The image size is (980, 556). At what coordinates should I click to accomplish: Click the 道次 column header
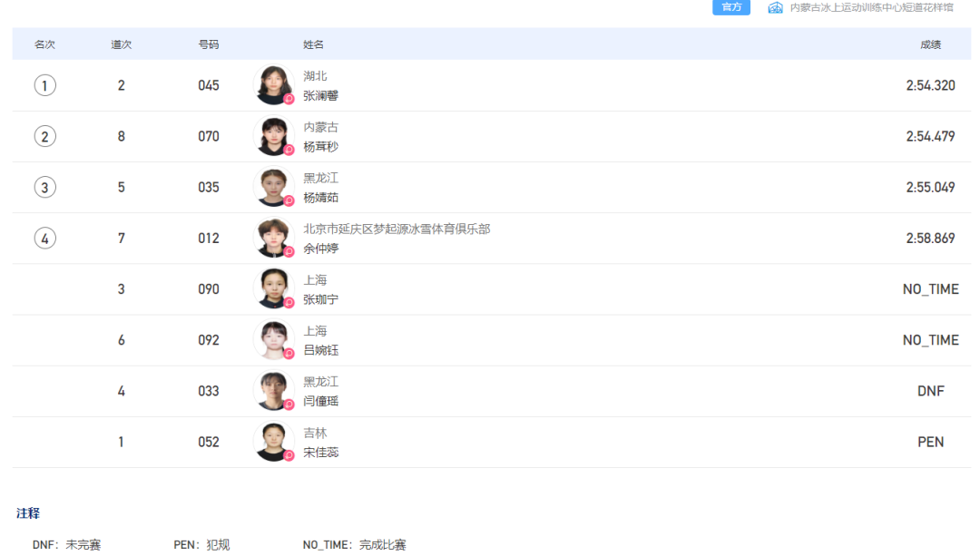tap(122, 44)
